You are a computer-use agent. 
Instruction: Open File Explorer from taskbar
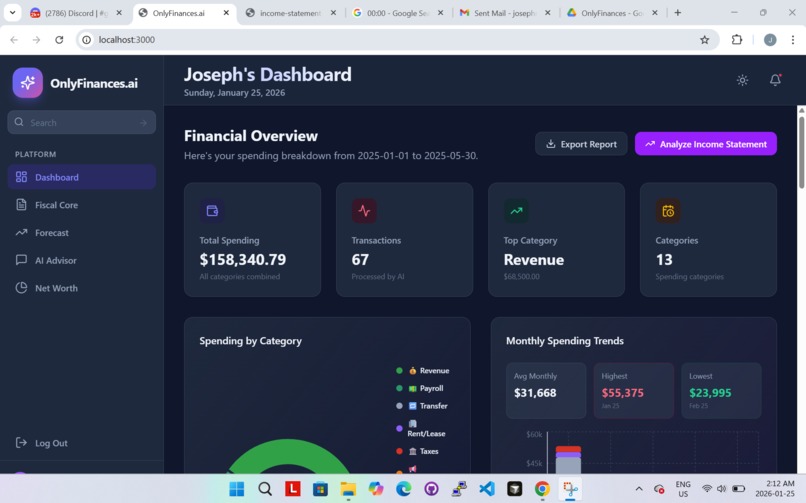348,489
